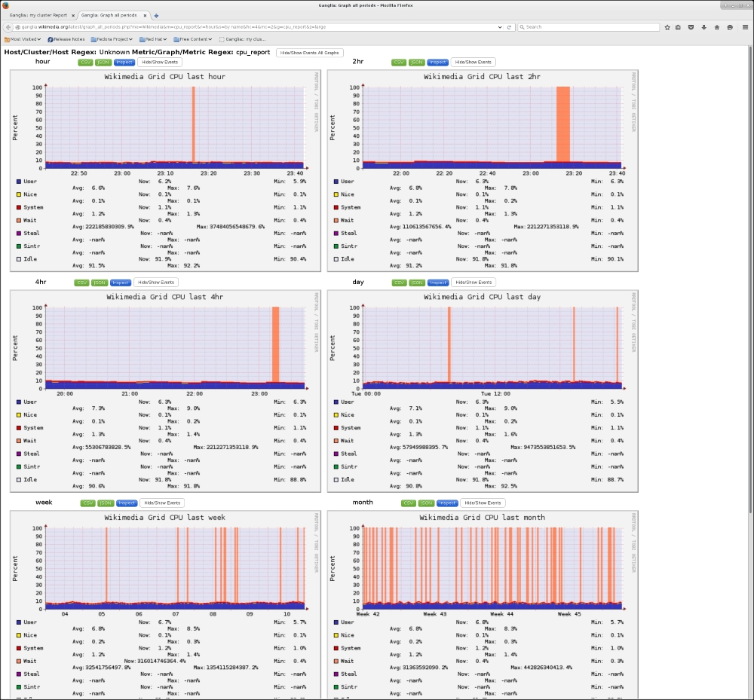
Task: Click the site identity globe icon
Action: pyautogui.click(x=18, y=27)
